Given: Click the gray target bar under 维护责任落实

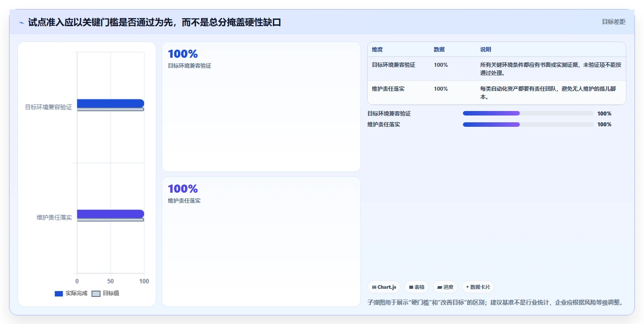Looking at the screenshot, I should tap(110, 220).
